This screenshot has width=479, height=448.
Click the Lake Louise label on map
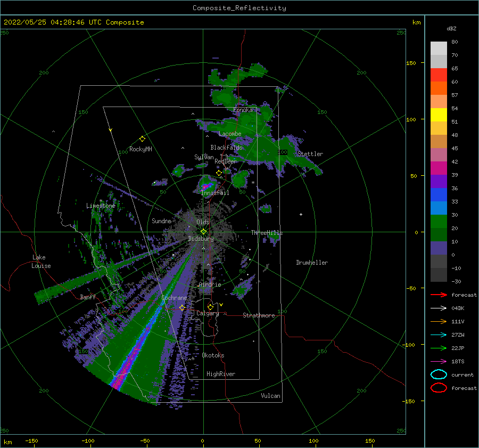point(41,262)
